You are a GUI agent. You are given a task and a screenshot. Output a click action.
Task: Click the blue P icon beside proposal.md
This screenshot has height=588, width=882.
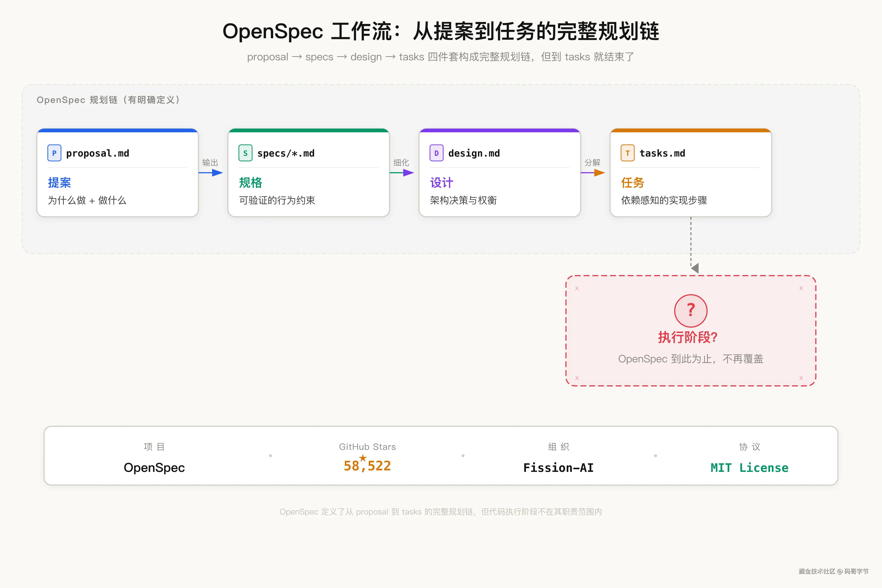pyautogui.click(x=54, y=153)
